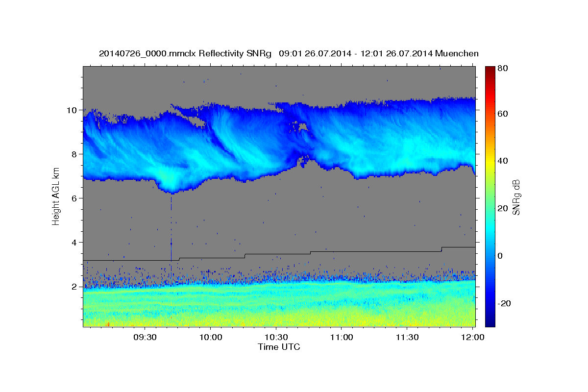Click the colorbar value 40
Image resolution: width=588 pixels, height=392 pixels.
point(504,161)
